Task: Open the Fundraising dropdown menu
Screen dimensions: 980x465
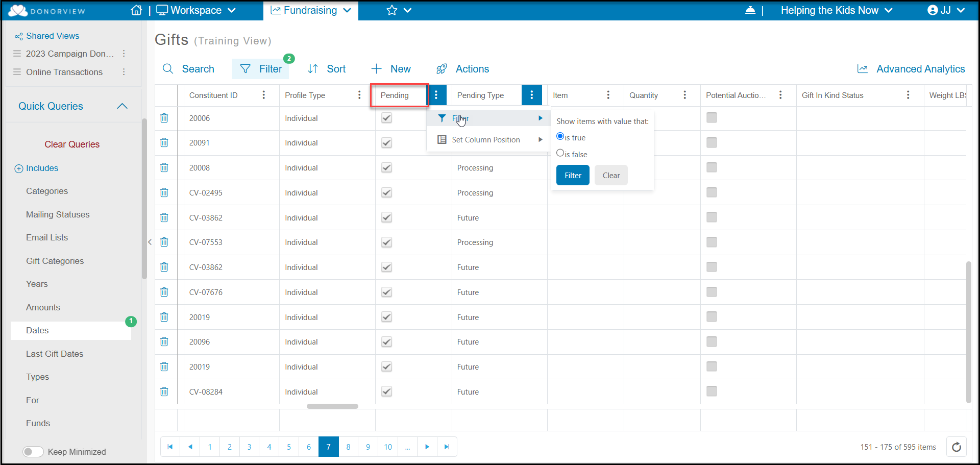Action: click(x=311, y=10)
